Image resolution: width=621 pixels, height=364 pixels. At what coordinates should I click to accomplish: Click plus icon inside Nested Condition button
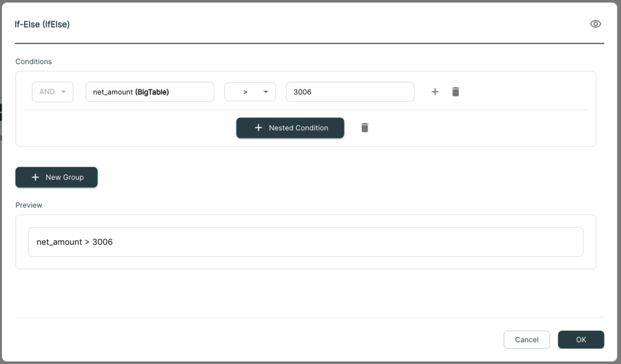(258, 128)
